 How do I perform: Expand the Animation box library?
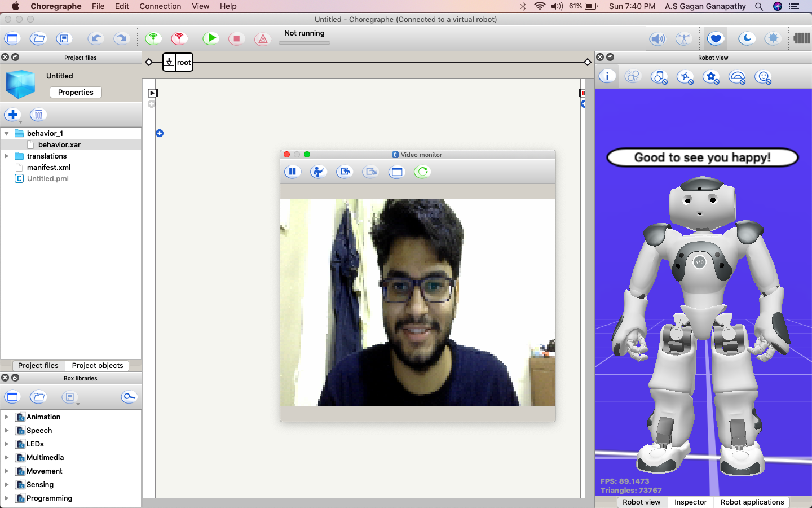tap(6, 417)
